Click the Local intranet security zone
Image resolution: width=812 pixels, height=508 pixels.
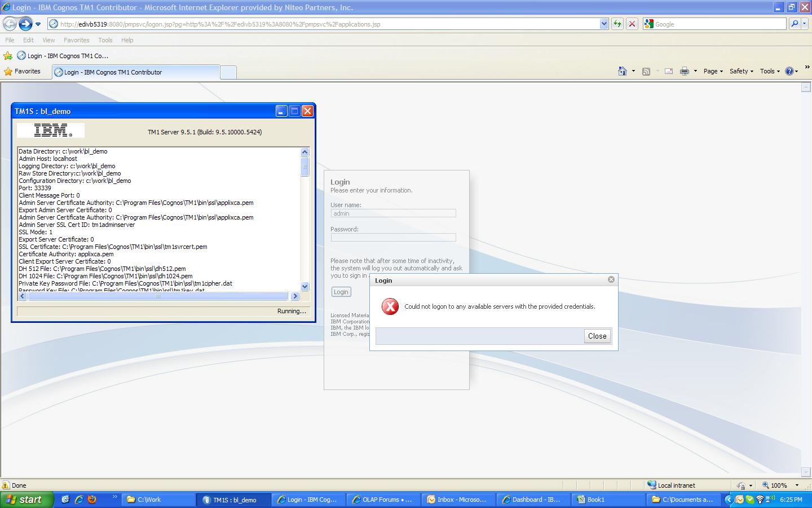(x=671, y=485)
